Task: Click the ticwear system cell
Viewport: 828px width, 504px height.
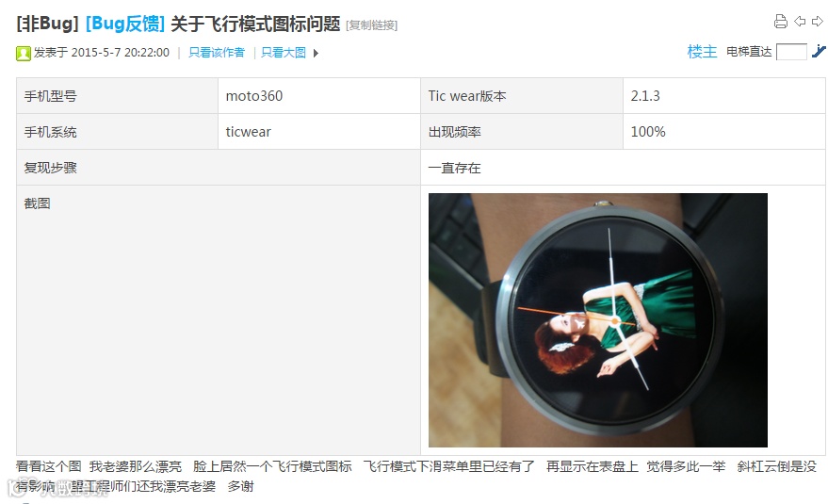Action: coord(319,132)
